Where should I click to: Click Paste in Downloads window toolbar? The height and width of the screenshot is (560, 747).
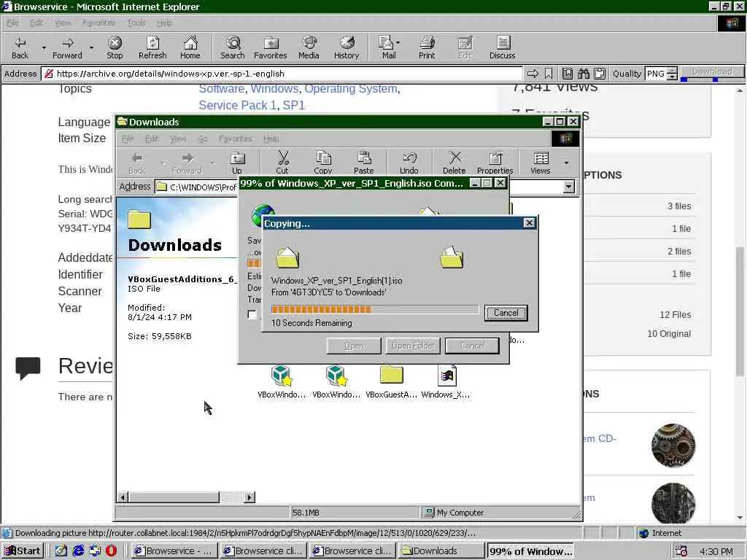pos(363,163)
